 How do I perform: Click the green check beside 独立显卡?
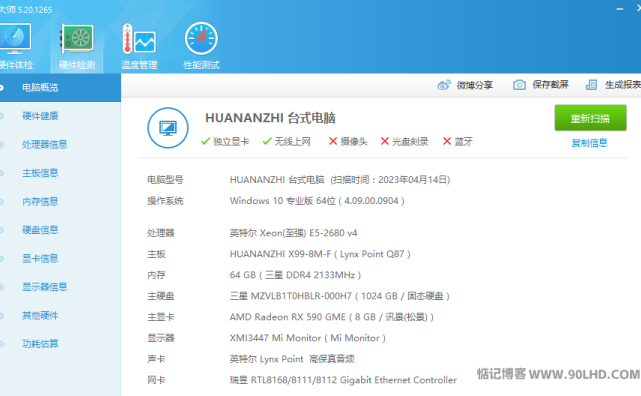pyautogui.click(x=206, y=141)
